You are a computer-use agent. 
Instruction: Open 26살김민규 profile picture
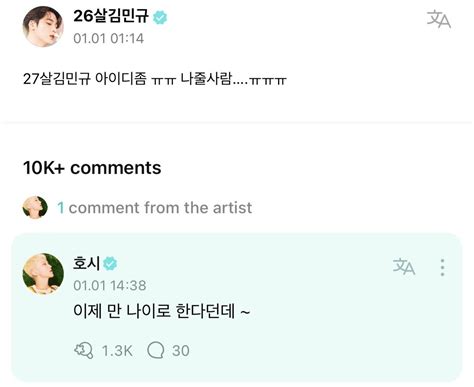click(x=43, y=26)
